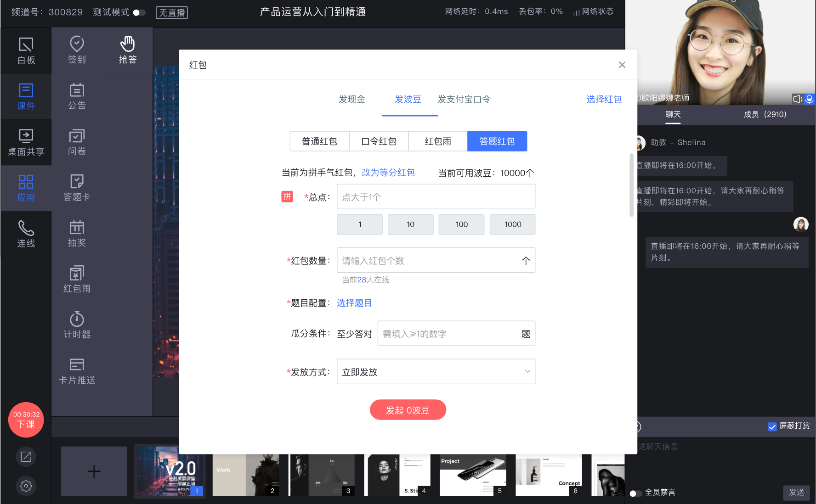Expand the 发放方式 dropdown
Screen dimensions: 816x504
click(x=436, y=371)
